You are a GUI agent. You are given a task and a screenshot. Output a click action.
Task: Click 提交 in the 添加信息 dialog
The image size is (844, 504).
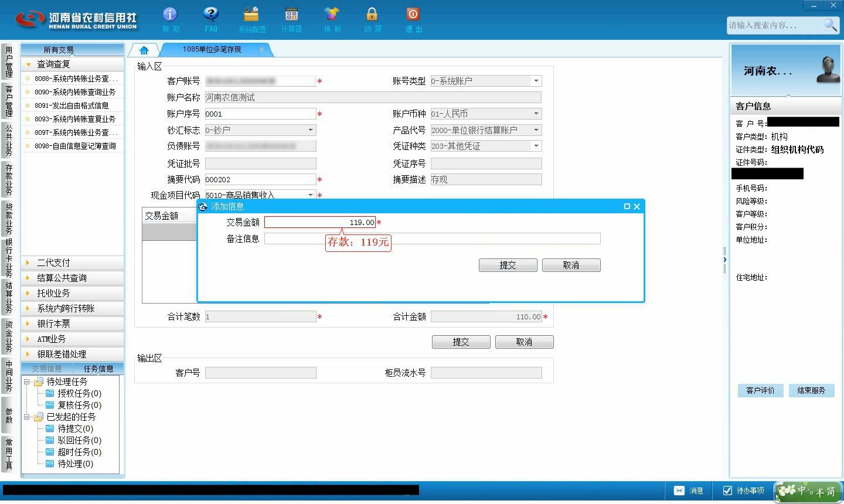(x=508, y=265)
